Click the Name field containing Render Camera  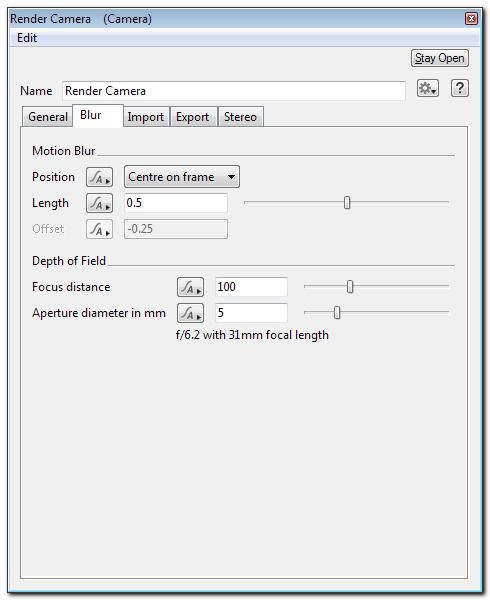[234, 91]
